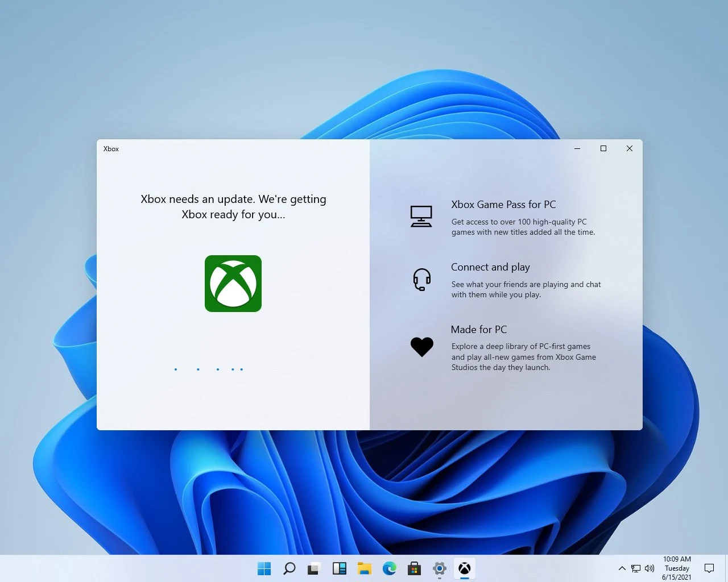The height and width of the screenshot is (582, 728).
Task: Click the headset icon beside Connect and play
Action: [x=421, y=279]
